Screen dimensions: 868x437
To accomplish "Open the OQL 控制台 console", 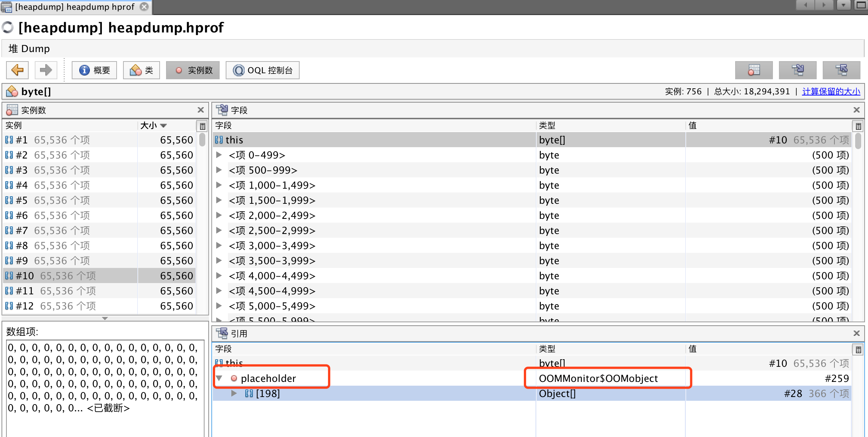I will (263, 70).
